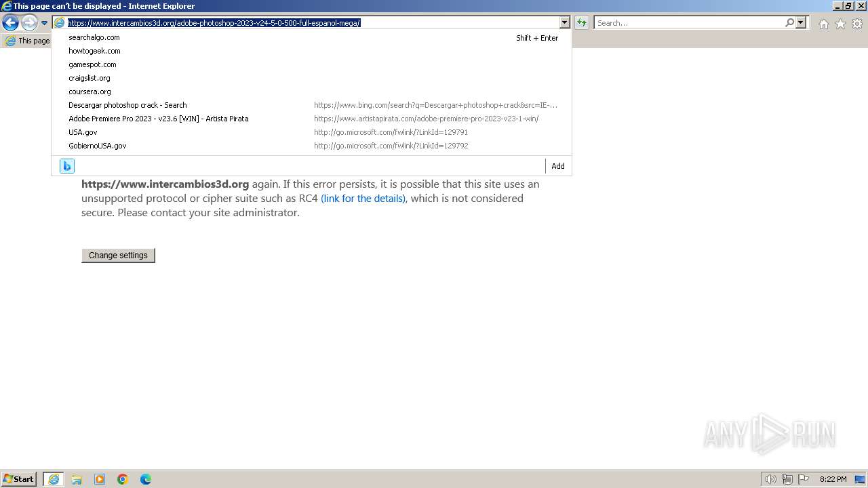The height and width of the screenshot is (488, 868).
Task: Open File Explorer folder taskbar icon
Action: [77, 479]
